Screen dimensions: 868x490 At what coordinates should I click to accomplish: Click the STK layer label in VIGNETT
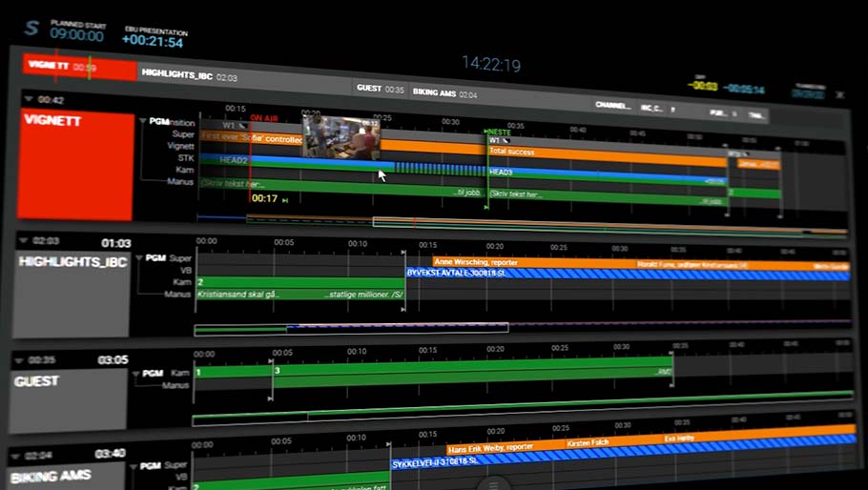(185, 158)
